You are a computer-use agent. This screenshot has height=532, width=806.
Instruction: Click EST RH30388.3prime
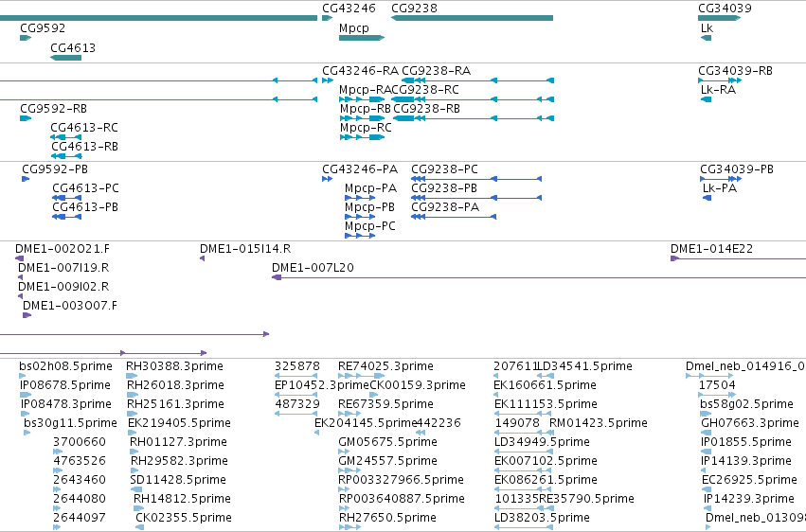point(175,366)
